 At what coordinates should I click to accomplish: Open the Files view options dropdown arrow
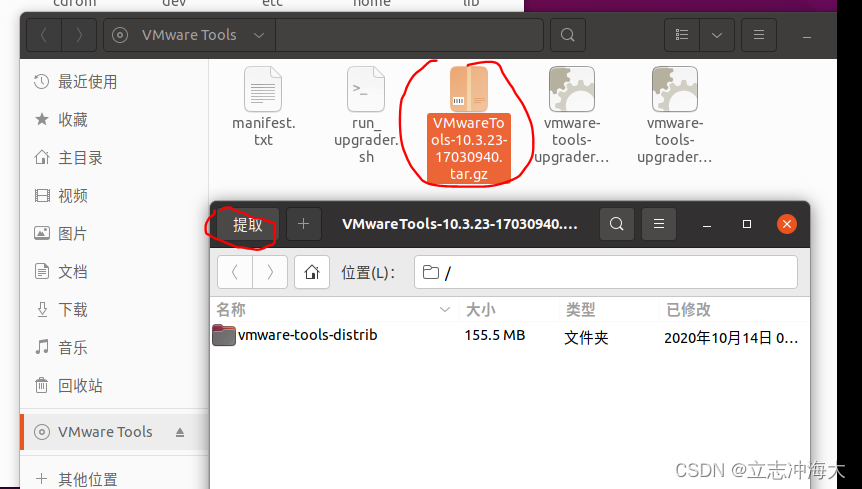[x=717, y=35]
